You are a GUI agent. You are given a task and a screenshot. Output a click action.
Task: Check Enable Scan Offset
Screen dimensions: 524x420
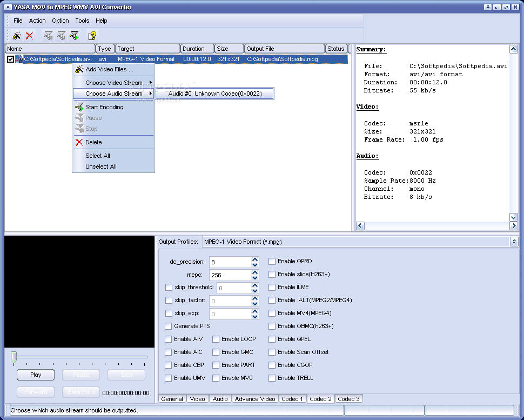pyautogui.click(x=272, y=352)
